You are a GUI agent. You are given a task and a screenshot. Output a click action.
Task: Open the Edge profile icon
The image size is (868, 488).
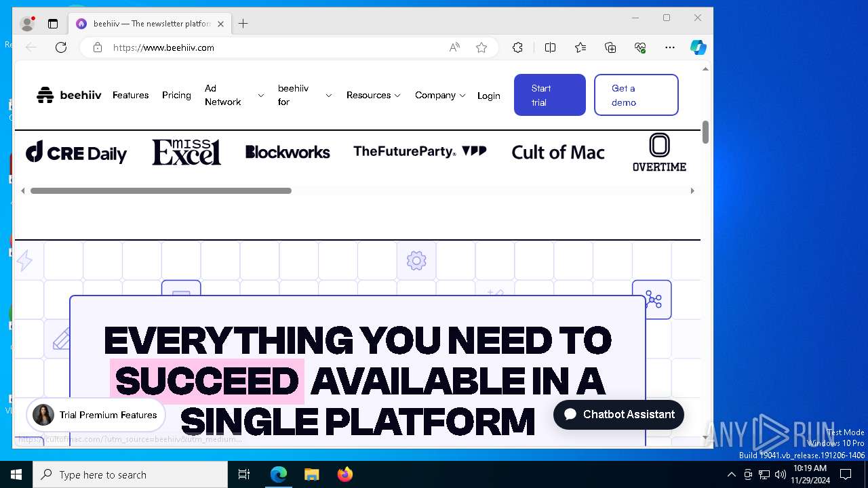click(x=27, y=24)
